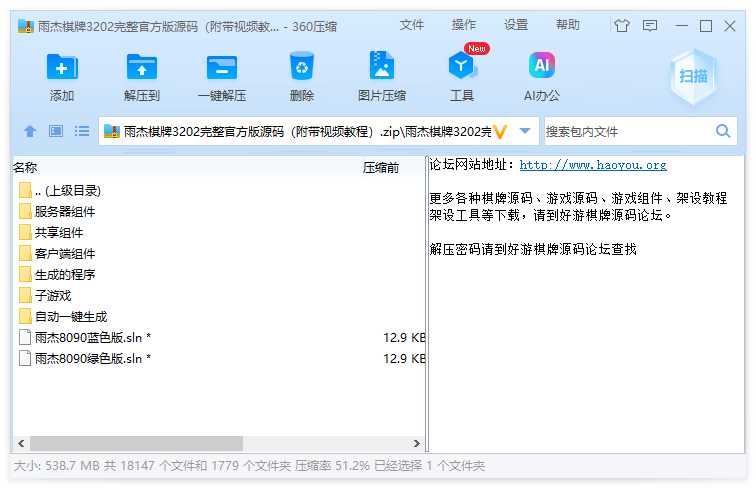Open the 操作 menu
Screen dimensions: 756x488
pyautogui.click(x=463, y=25)
